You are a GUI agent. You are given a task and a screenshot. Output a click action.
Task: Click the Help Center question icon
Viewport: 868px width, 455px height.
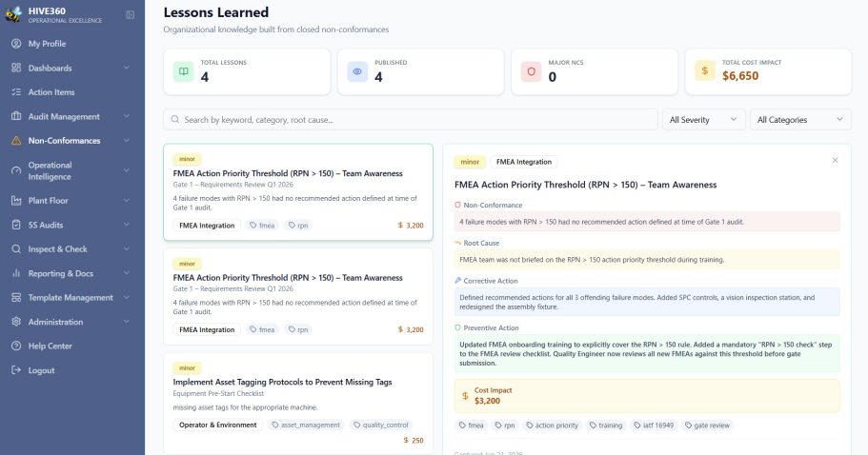coord(16,346)
